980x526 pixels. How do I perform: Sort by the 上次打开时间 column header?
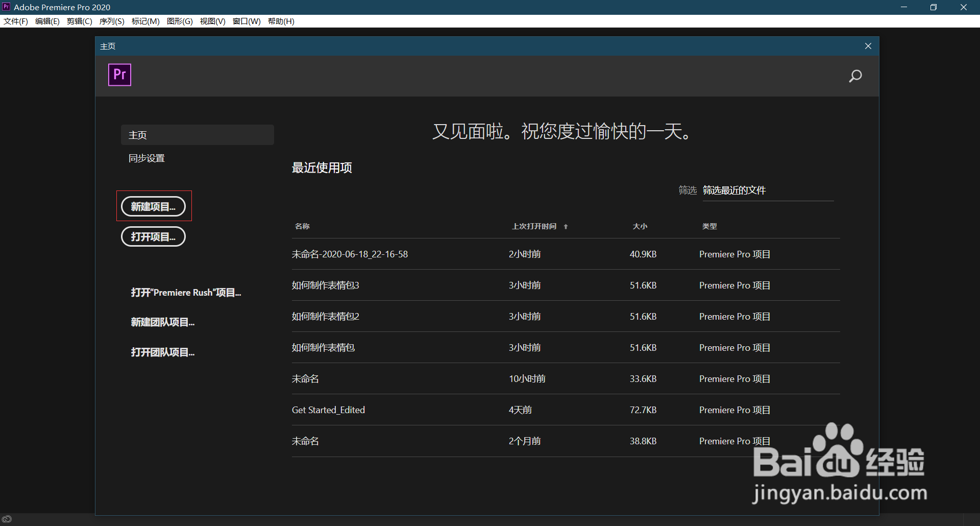click(534, 226)
